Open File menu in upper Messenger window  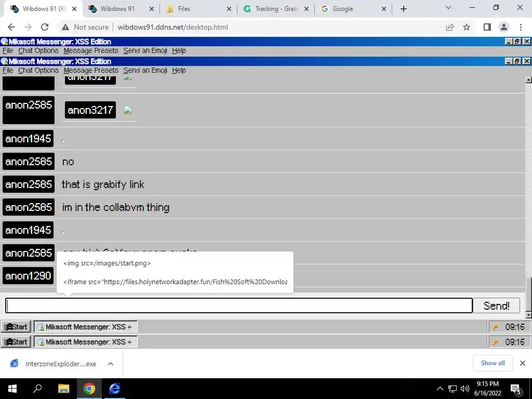coord(8,50)
